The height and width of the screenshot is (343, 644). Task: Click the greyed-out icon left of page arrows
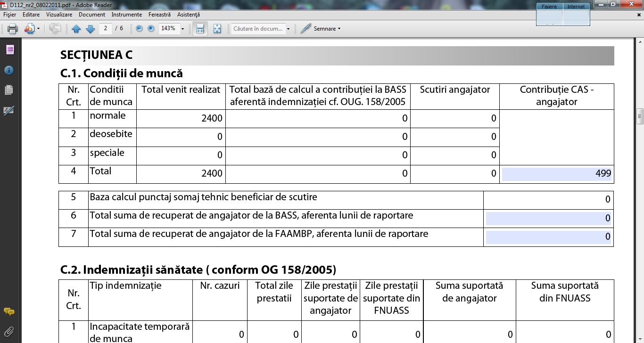click(55, 29)
